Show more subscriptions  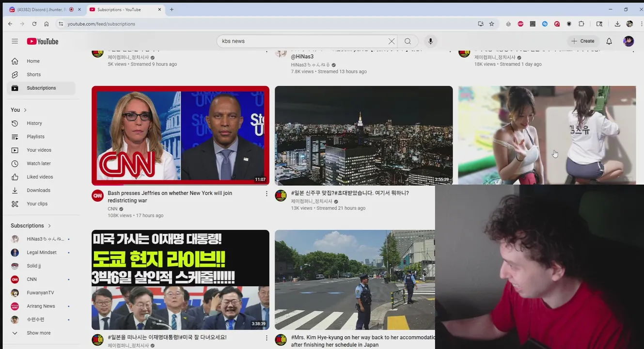tap(41, 333)
